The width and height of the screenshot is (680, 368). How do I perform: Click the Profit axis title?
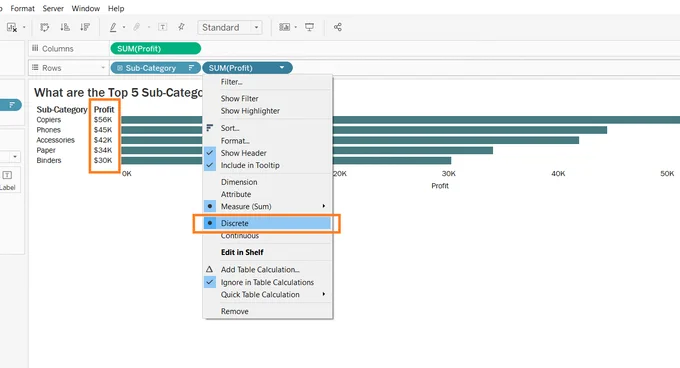tap(440, 186)
